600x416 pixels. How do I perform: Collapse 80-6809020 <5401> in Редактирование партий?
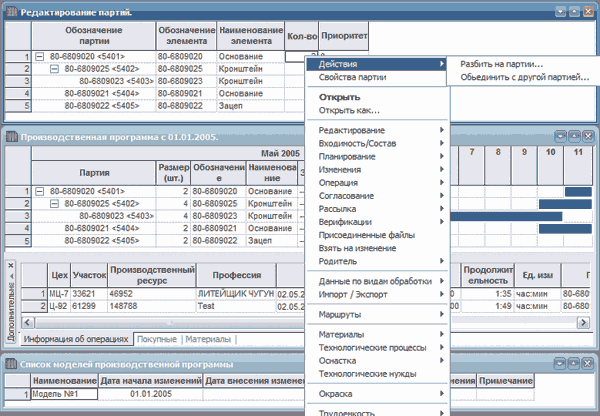39,57
